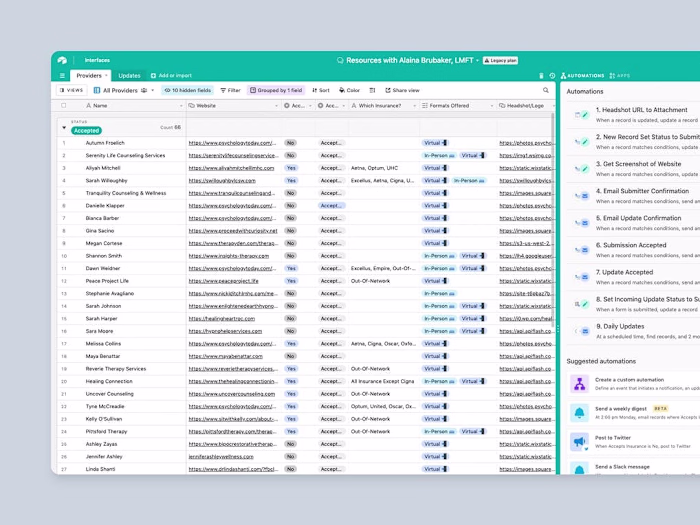Click the Grouped by 1 field button
The image size is (700, 525).
tap(276, 90)
